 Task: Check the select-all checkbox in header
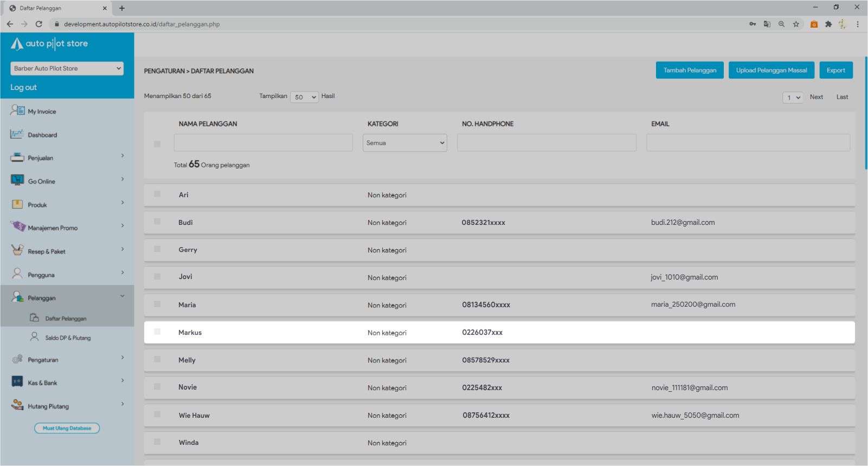tap(157, 144)
